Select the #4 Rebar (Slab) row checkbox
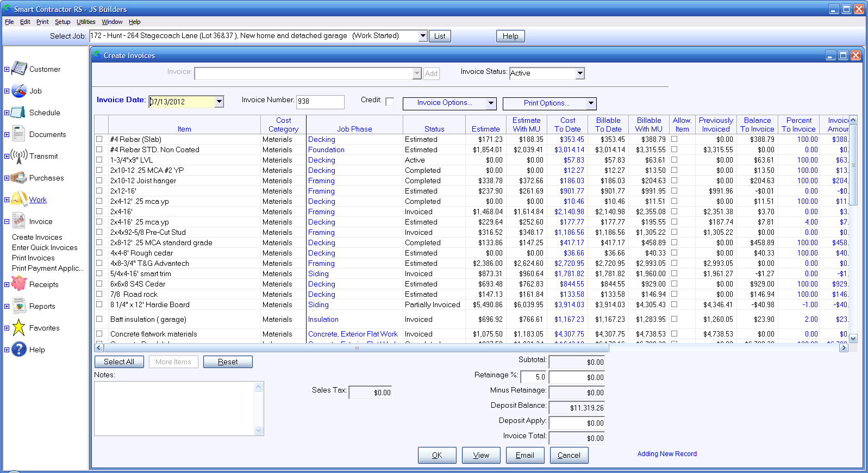 point(99,139)
